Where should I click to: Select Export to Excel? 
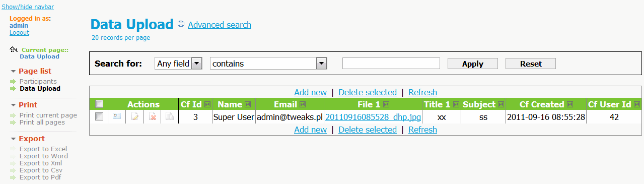(x=43, y=149)
